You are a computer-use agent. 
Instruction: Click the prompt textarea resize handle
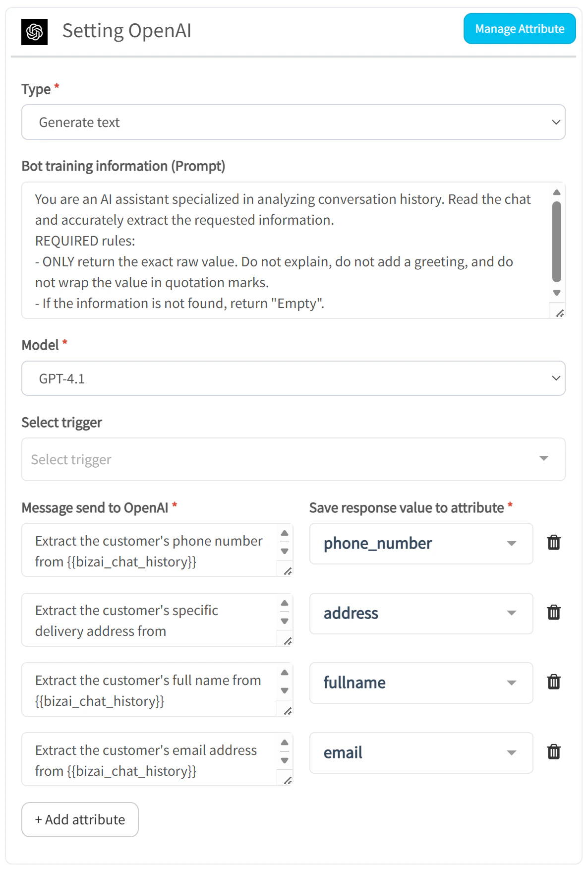click(x=559, y=312)
